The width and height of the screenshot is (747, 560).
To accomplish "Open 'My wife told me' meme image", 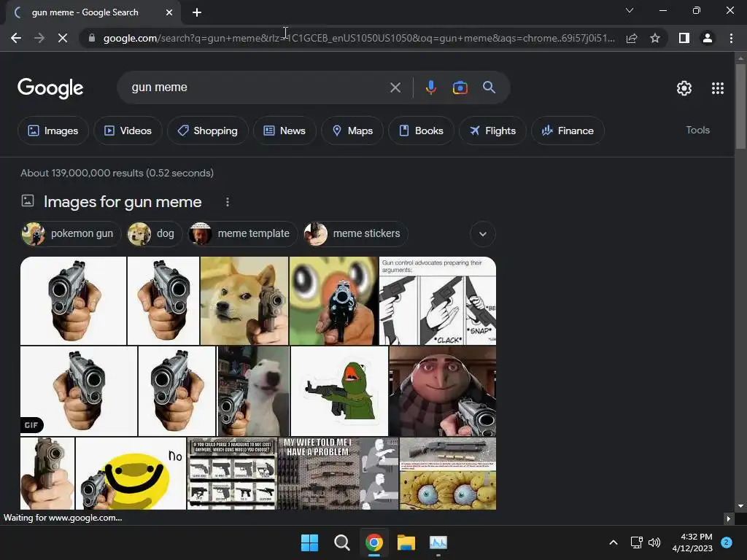I will (x=338, y=473).
